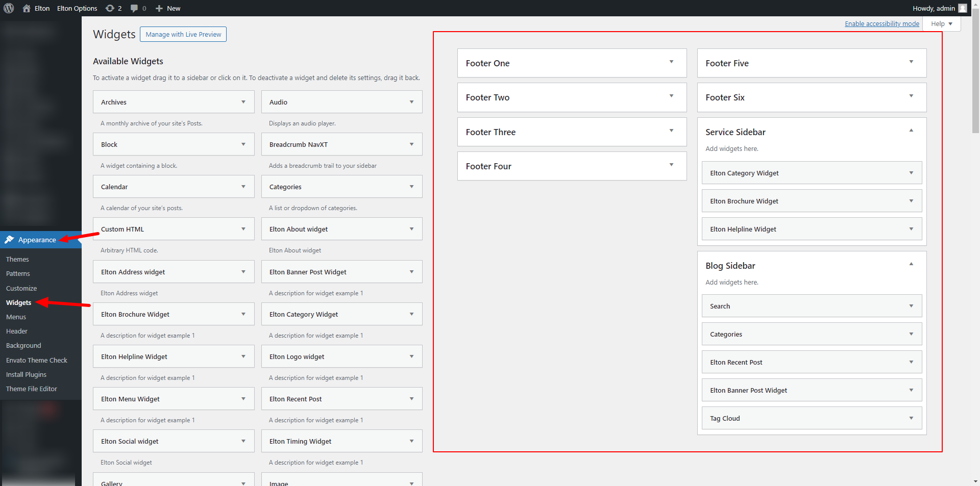
Task: Click Enable accessibility mode link
Action: (881, 24)
